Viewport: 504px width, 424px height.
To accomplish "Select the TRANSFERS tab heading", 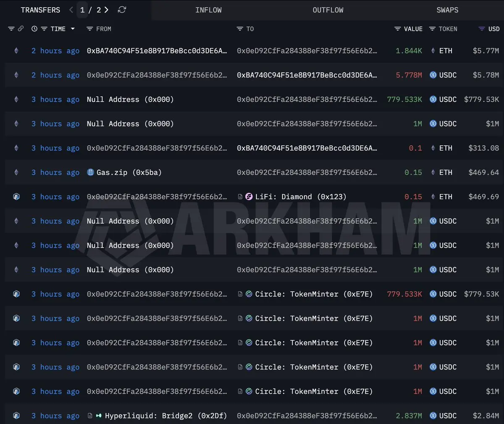I will pos(40,10).
